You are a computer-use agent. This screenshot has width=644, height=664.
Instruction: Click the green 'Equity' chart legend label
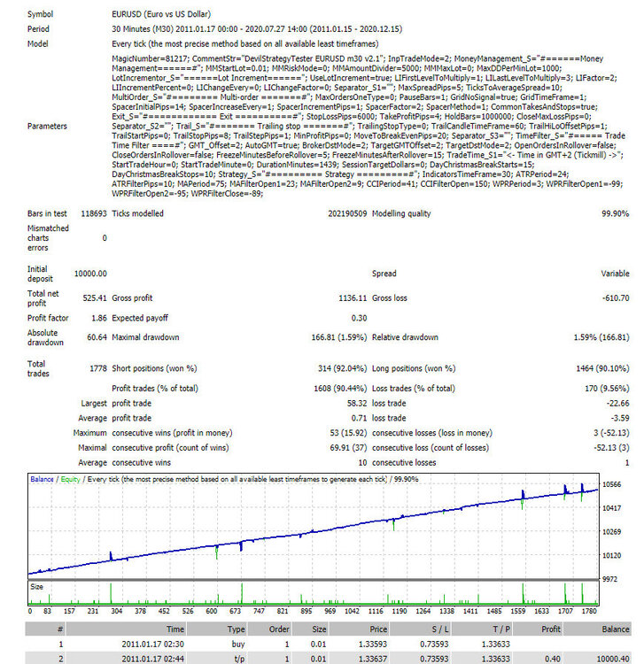(70, 479)
